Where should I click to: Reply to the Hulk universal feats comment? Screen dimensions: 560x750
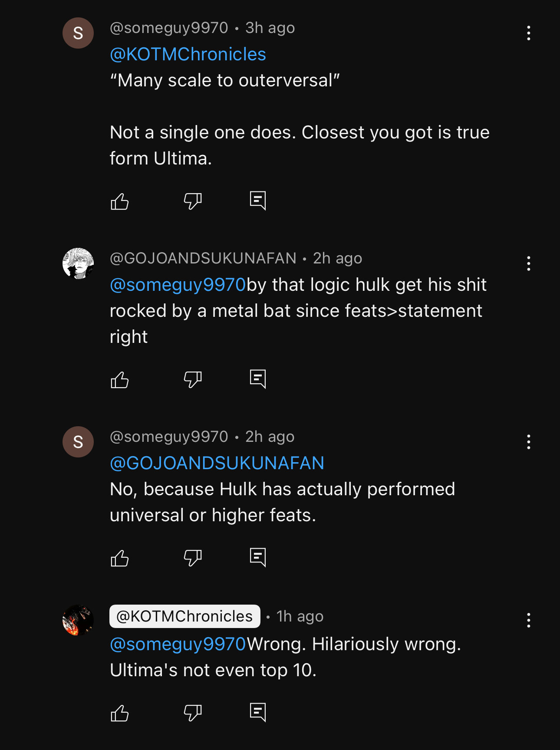pyautogui.click(x=258, y=558)
